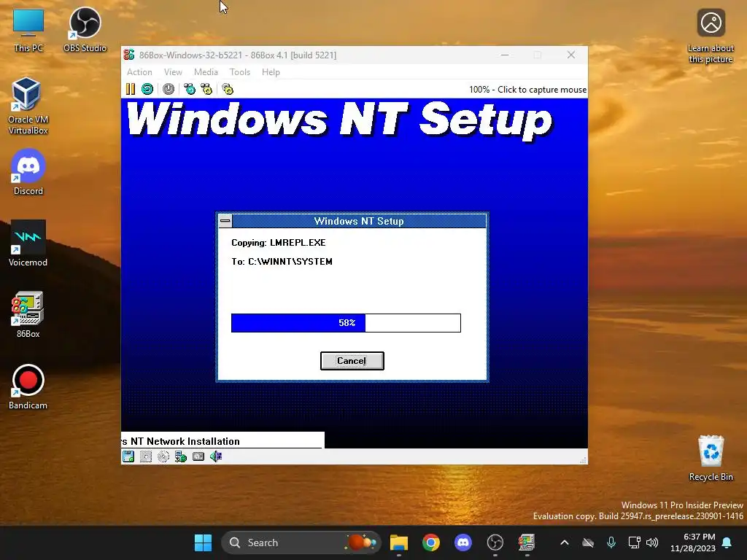747x560 pixels.
Task: Click the CD-ROM drive status icon
Action: (163, 456)
